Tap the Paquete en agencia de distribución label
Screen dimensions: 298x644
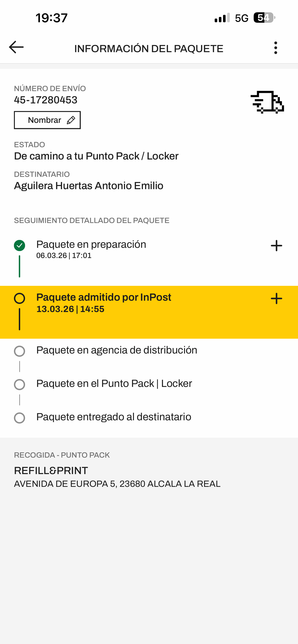click(117, 350)
